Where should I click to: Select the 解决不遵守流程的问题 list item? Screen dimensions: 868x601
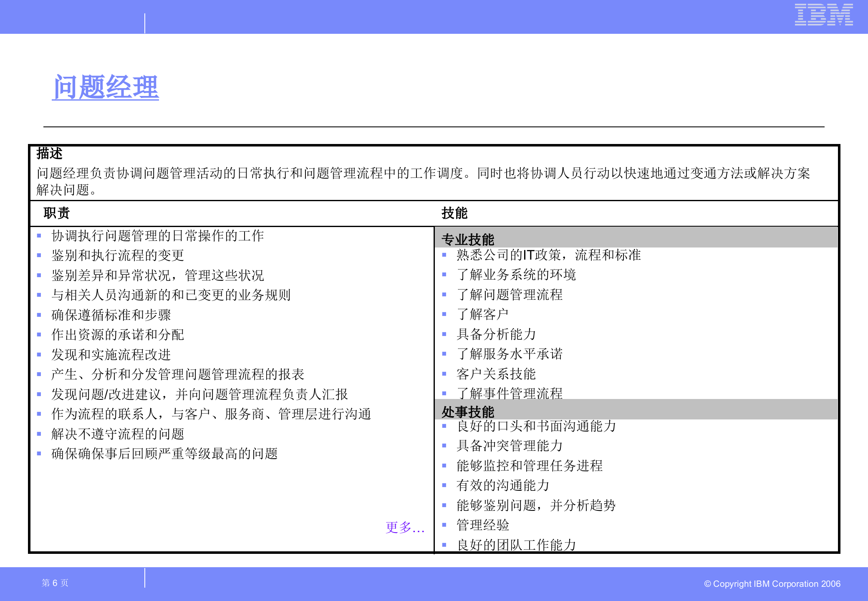coord(118,434)
